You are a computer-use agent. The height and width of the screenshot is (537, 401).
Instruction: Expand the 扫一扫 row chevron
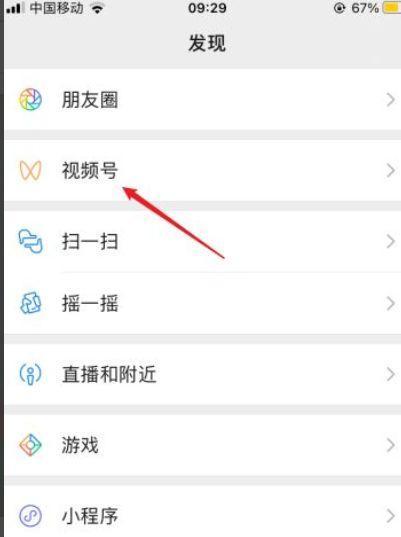pyautogui.click(x=391, y=241)
